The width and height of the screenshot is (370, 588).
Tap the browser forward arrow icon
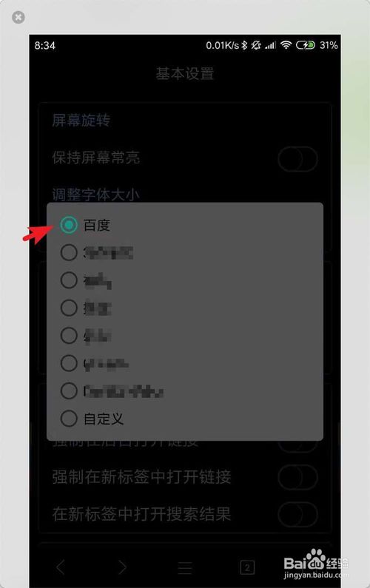123,567
